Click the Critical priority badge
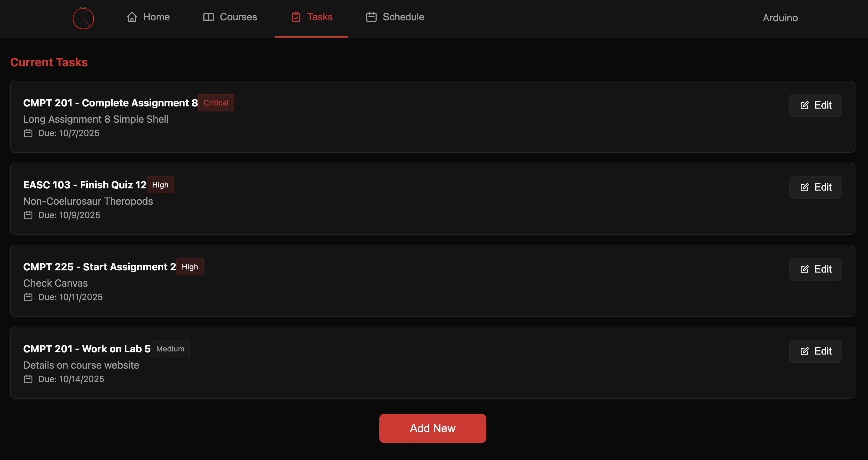The width and height of the screenshot is (868, 460). 216,103
